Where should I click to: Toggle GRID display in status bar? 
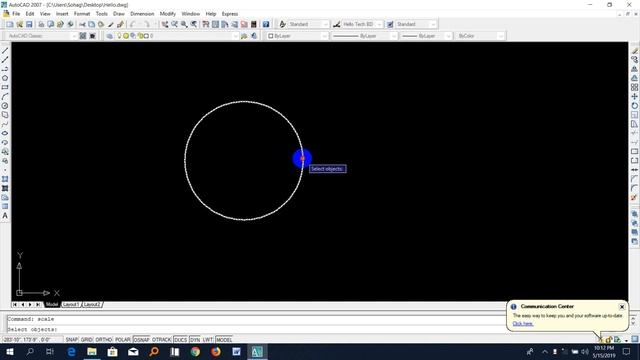pyautogui.click(x=87, y=340)
